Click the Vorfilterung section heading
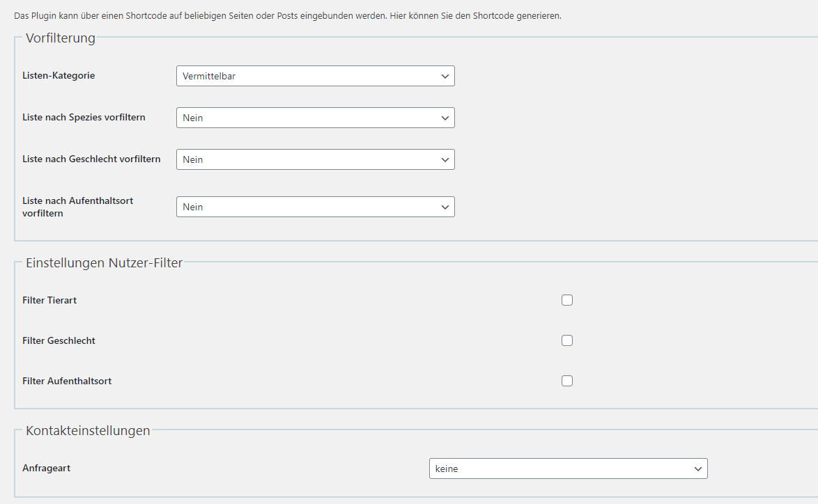The width and height of the screenshot is (818, 504). pyautogui.click(x=61, y=38)
